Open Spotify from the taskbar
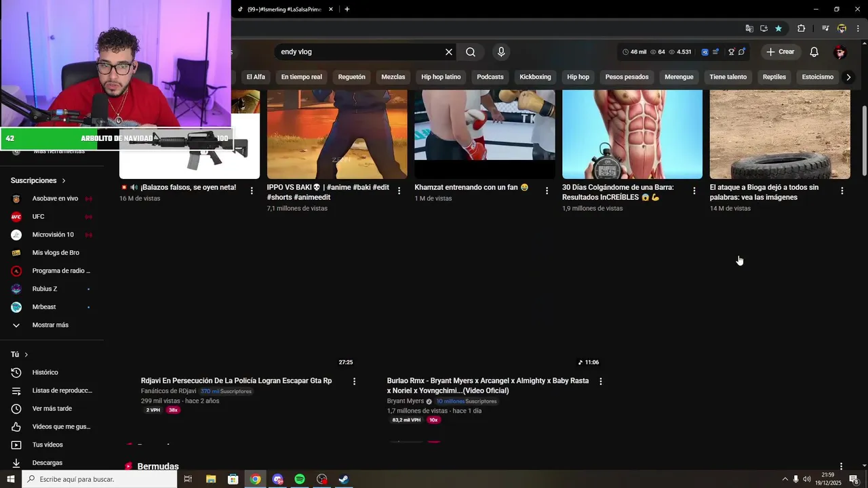 coord(300,479)
